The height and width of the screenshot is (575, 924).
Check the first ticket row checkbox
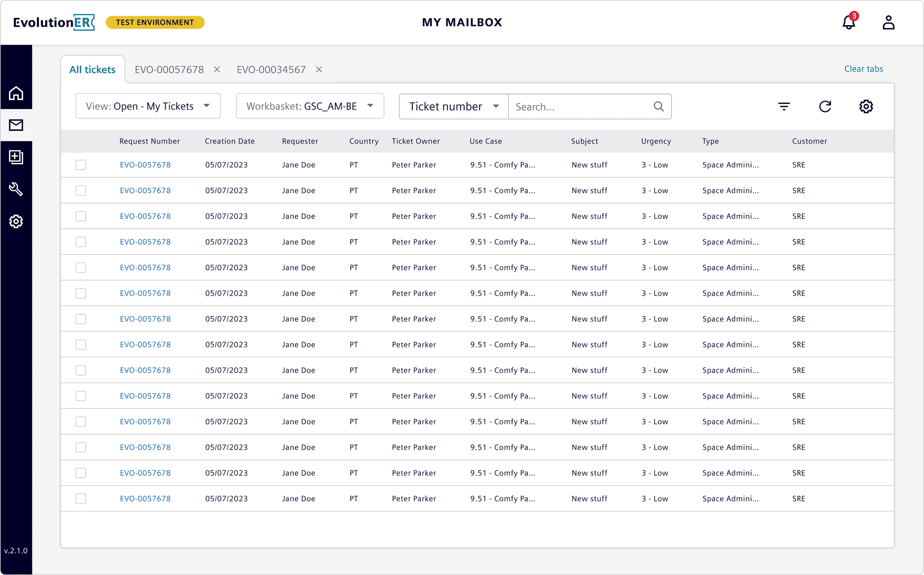click(x=81, y=165)
